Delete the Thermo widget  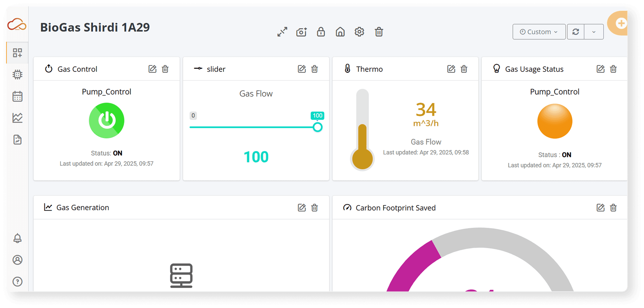(x=464, y=69)
